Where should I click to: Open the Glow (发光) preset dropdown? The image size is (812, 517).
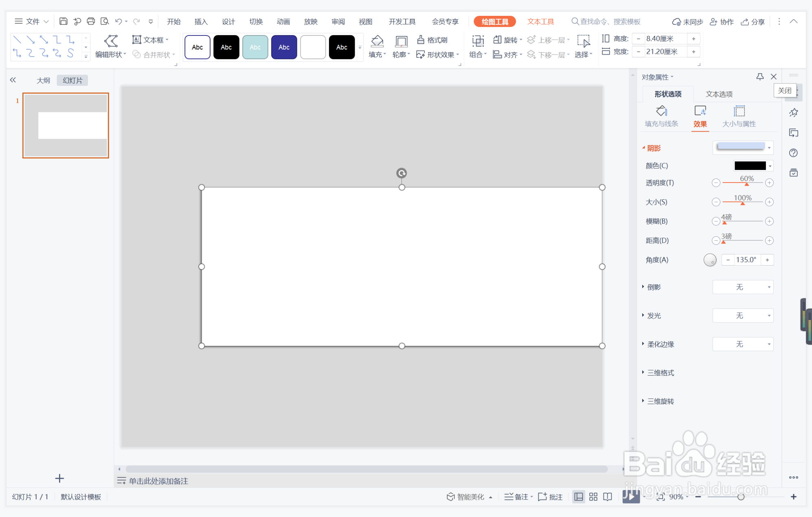743,315
